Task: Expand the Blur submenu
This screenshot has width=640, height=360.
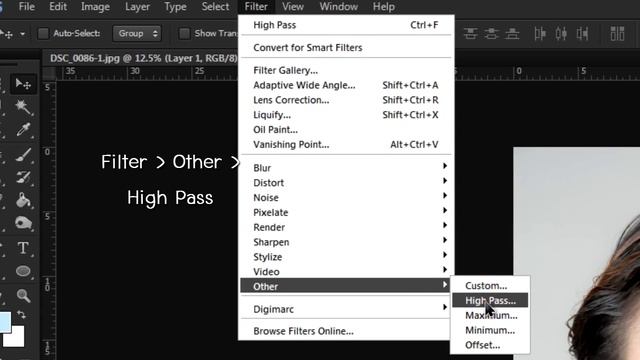Action: [x=346, y=168]
